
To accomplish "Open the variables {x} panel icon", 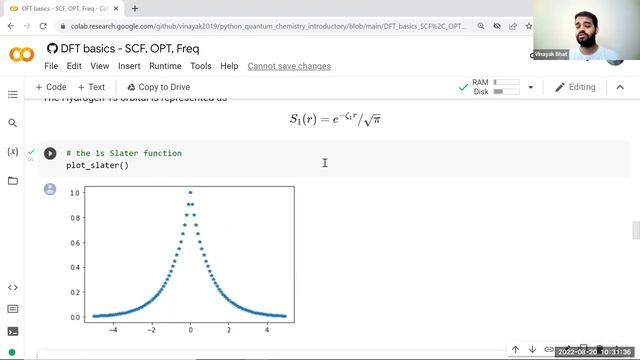I will pyautogui.click(x=13, y=151).
